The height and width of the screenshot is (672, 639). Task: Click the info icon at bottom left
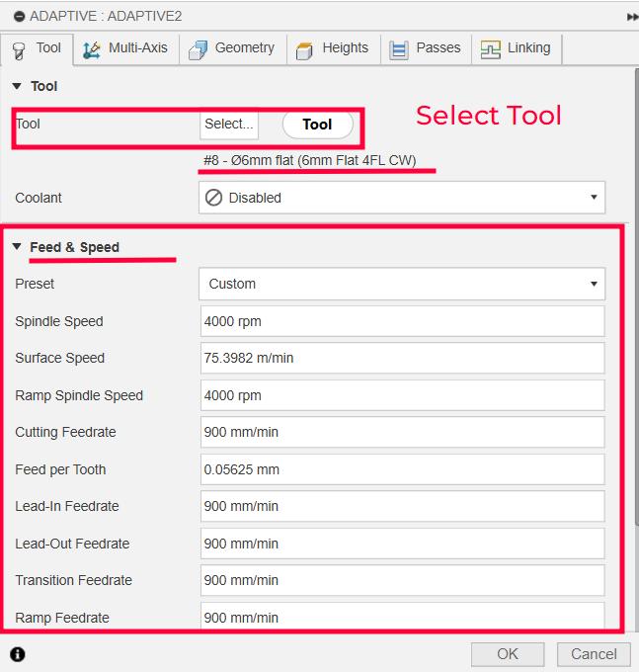[18, 654]
